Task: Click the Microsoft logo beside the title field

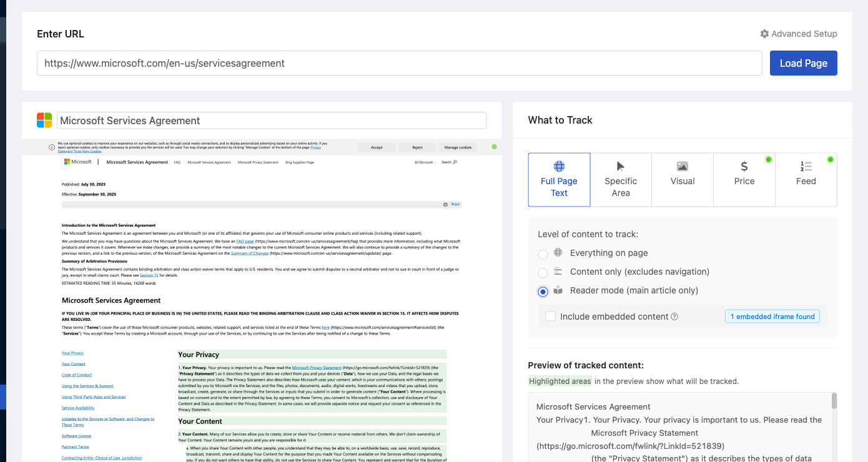Action: tap(44, 120)
